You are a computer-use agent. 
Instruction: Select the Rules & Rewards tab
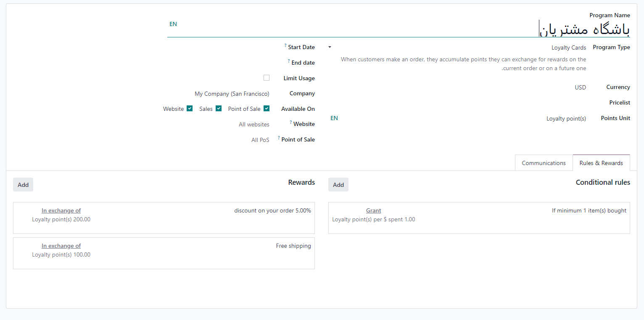tap(601, 163)
